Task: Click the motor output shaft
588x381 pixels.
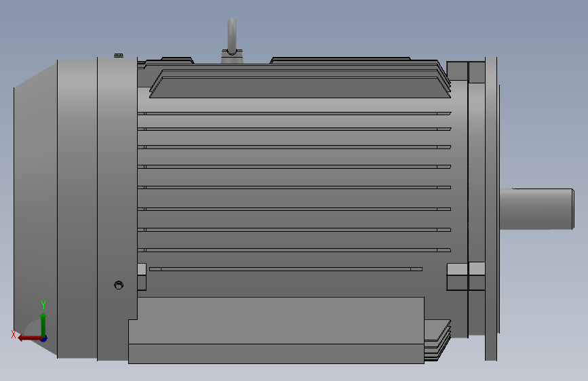Action: (x=536, y=209)
